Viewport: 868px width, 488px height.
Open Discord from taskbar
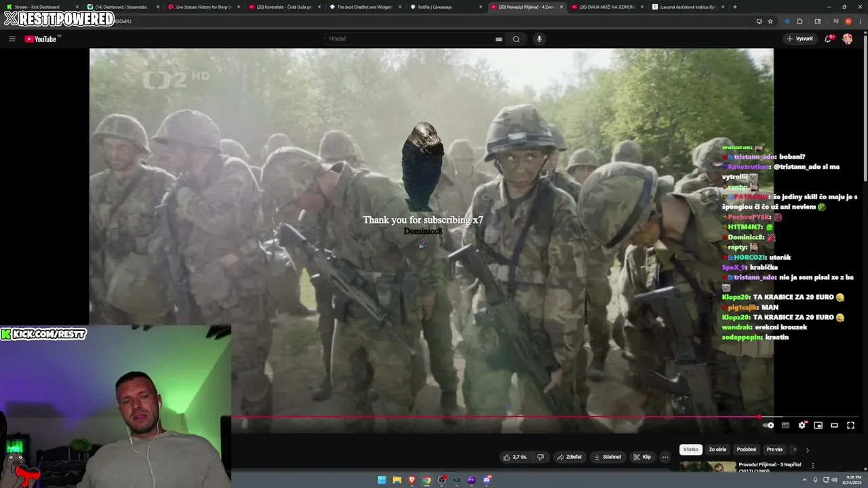[x=487, y=480]
